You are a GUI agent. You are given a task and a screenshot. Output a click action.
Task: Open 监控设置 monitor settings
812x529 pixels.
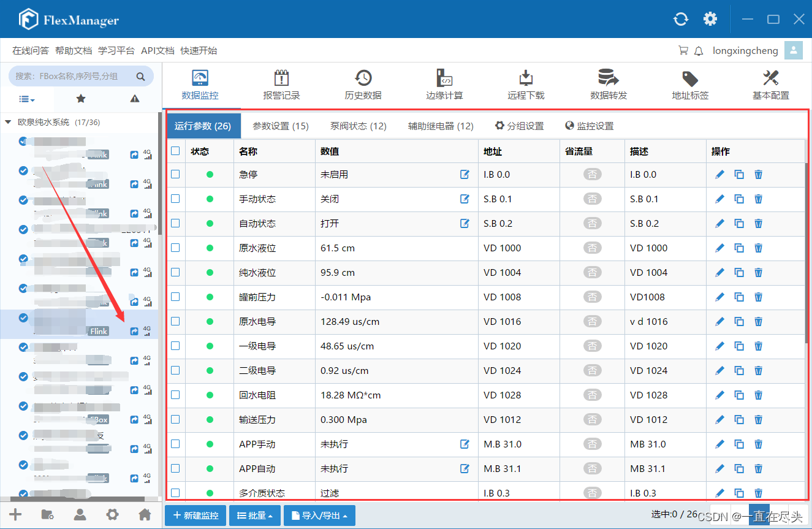tap(590, 126)
